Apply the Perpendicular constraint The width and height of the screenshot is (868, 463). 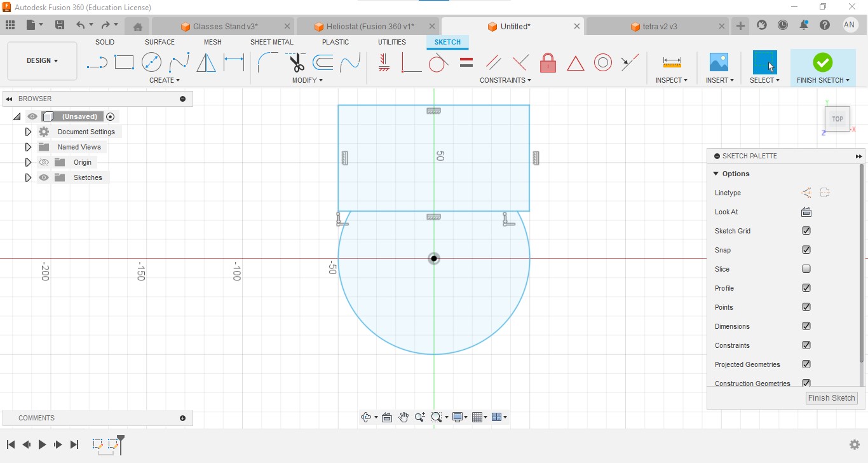tap(520, 62)
